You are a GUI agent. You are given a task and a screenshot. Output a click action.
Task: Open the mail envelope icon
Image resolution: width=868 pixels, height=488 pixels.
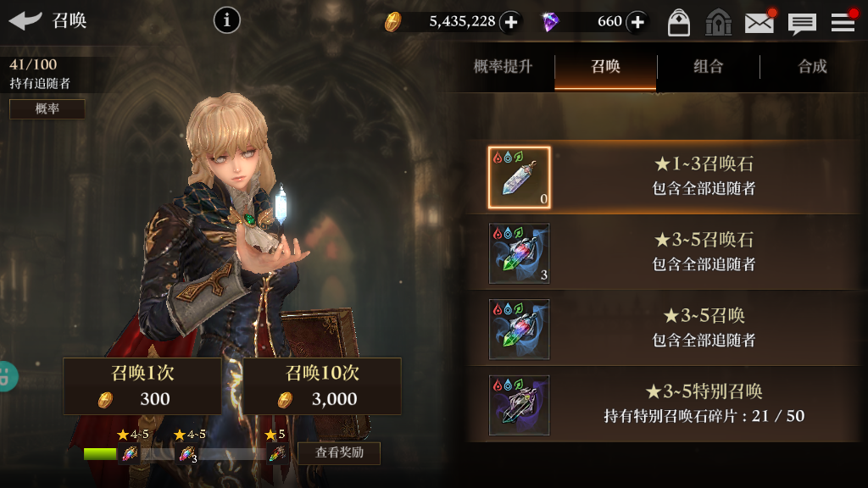tap(759, 23)
